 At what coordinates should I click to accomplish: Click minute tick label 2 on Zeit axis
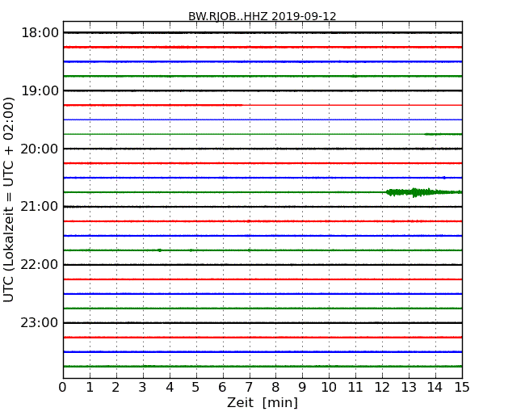[115, 387]
